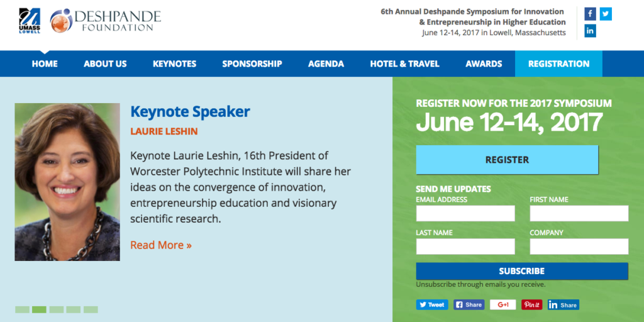Click the LinkedIn Share button below the form

click(563, 305)
